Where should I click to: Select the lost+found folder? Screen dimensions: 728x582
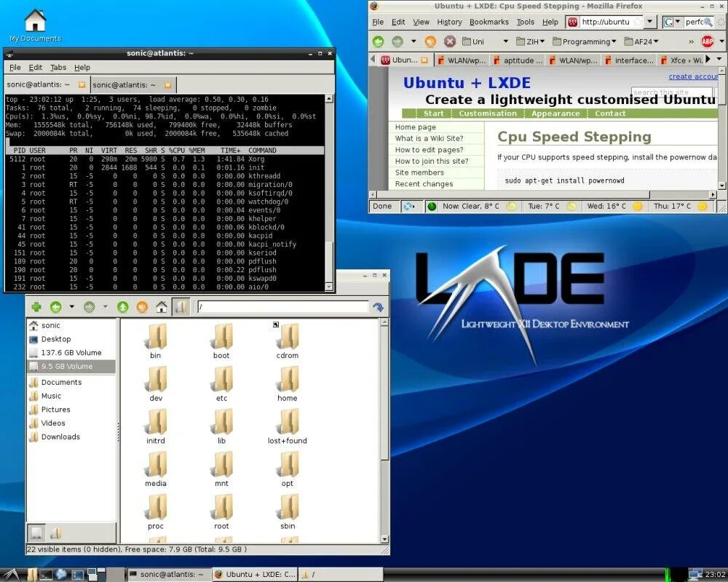point(288,427)
